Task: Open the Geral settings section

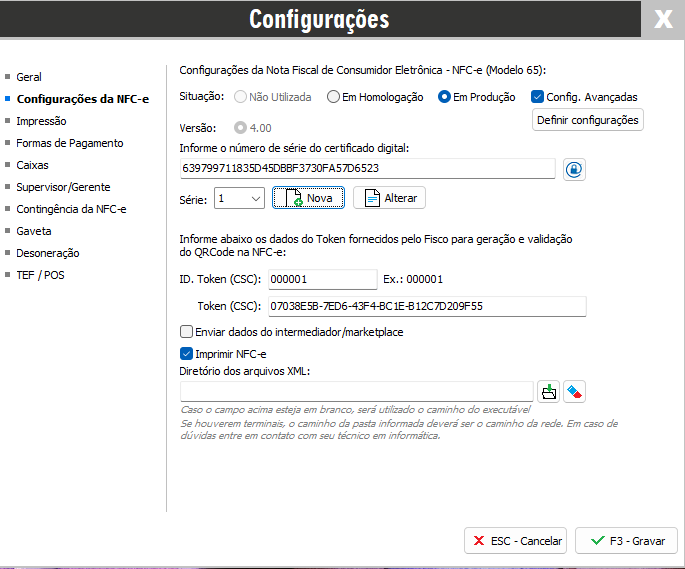Action: [x=29, y=77]
